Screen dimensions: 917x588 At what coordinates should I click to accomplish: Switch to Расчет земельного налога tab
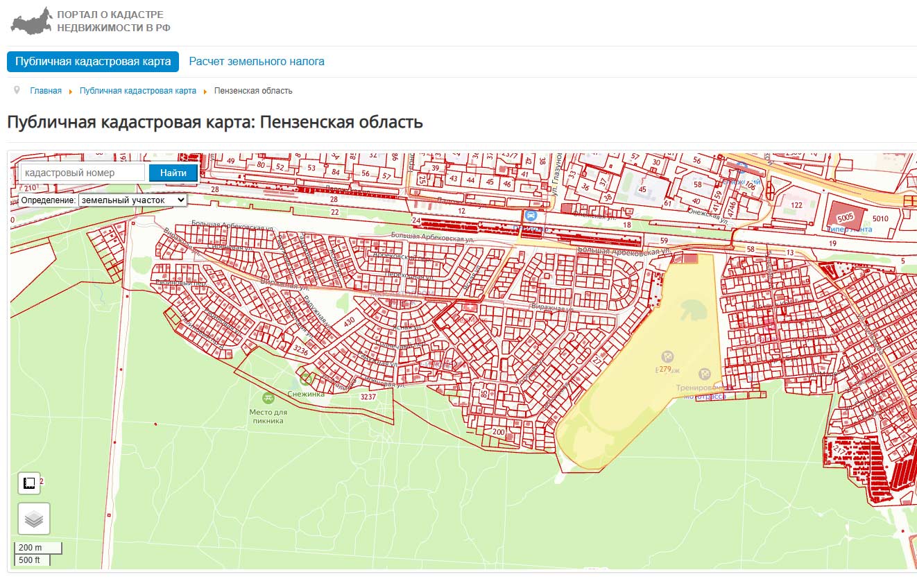pos(257,61)
